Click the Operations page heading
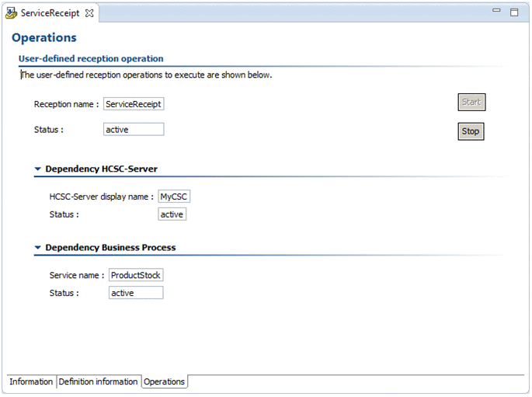532x397 pixels. [x=44, y=37]
